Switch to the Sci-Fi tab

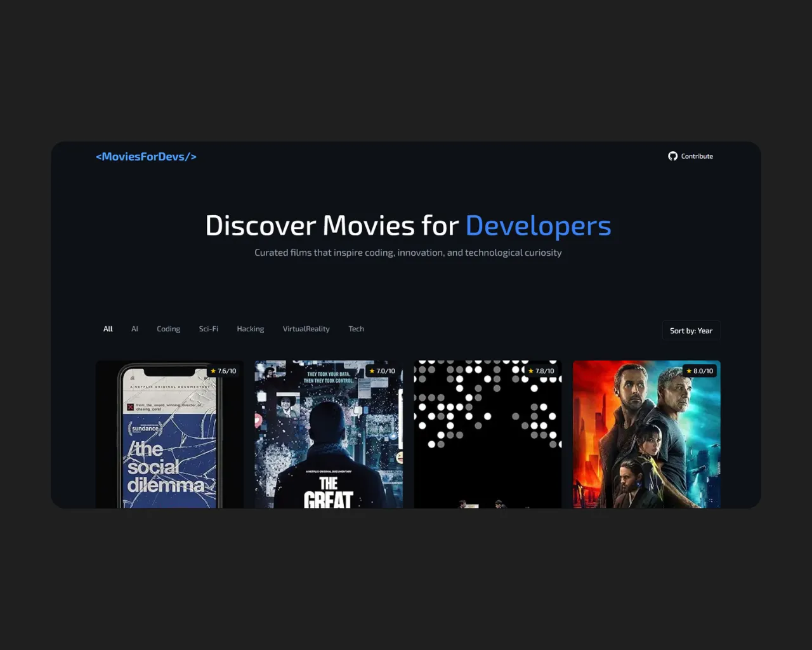pyautogui.click(x=208, y=329)
